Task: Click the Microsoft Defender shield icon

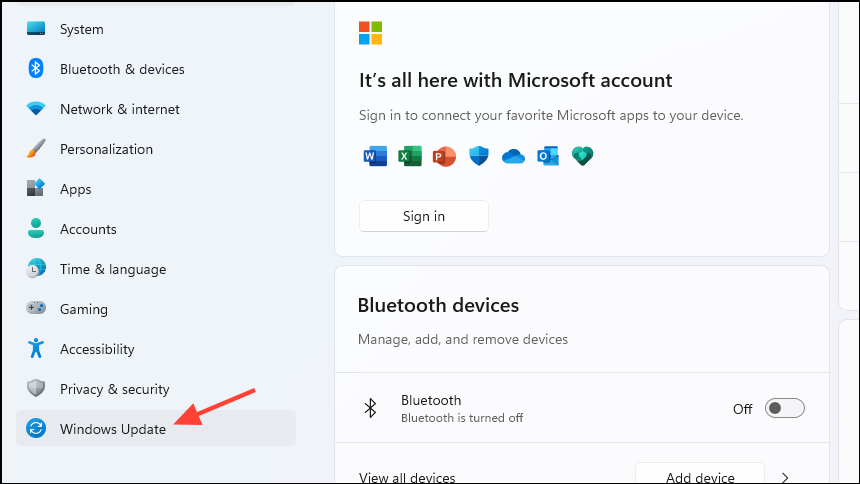Action: (479, 156)
